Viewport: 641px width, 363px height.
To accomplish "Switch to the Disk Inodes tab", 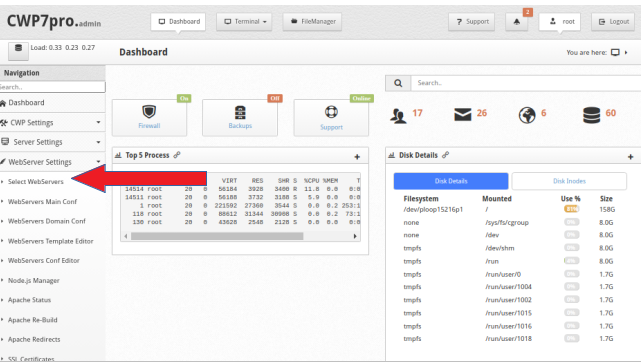I will 569,181.
